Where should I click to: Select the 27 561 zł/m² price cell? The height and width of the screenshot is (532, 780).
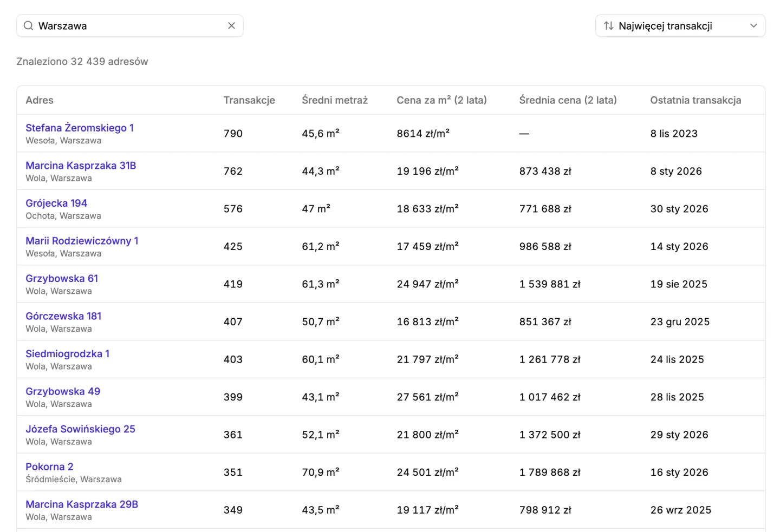click(427, 397)
